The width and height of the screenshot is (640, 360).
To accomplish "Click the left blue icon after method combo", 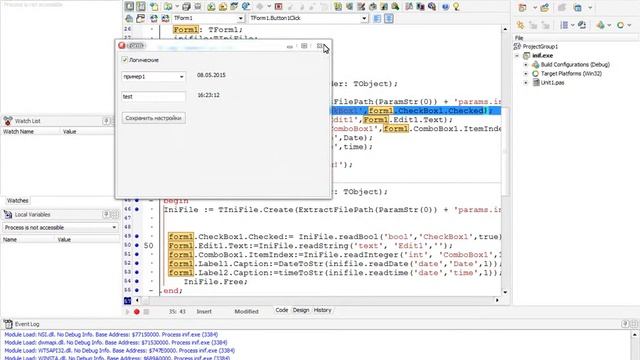I will 377,18.
